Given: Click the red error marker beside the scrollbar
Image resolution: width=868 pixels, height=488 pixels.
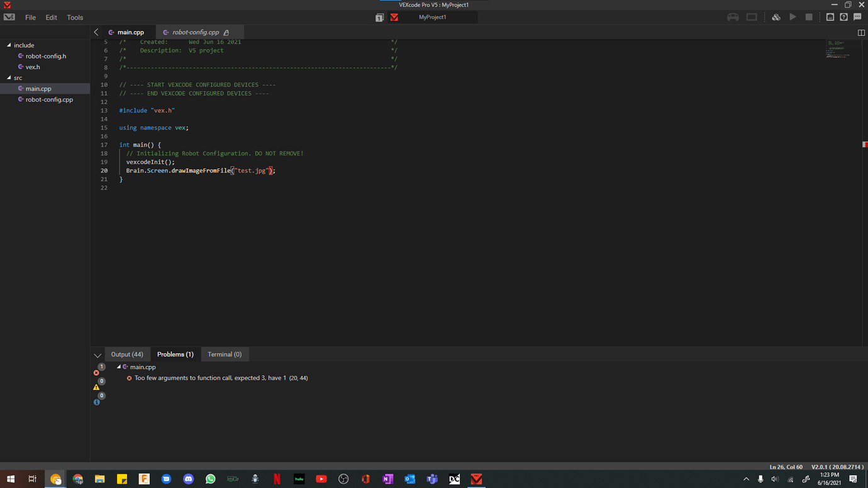Looking at the screenshot, I should coord(864,144).
